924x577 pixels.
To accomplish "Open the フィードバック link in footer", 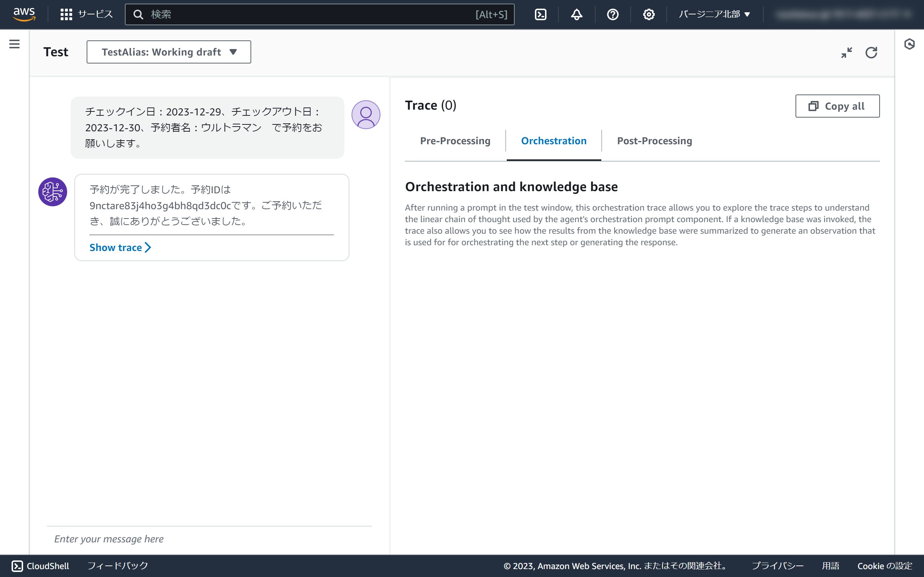I will (x=118, y=565).
